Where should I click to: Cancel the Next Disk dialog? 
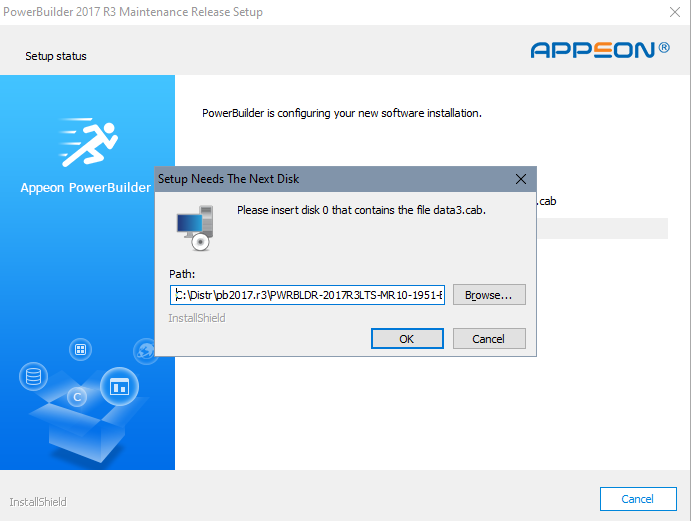tap(488, 339)
